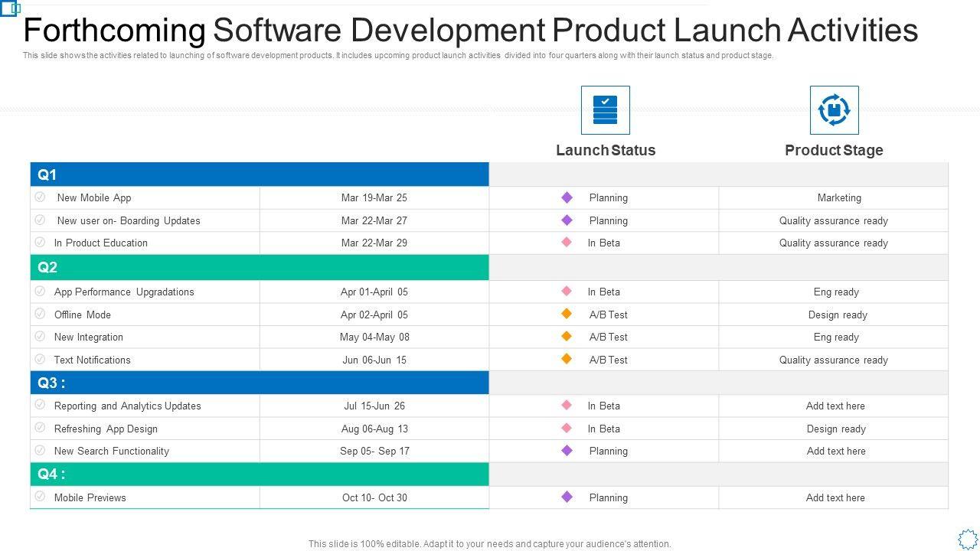The width and height of the screenshot is (980, 551).
Task: Click the Product Stage column heading
Action: coord(834,150)
